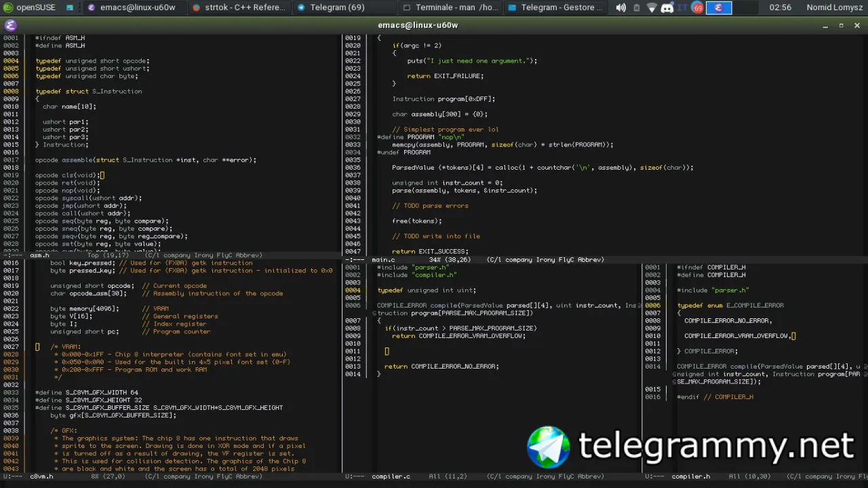Open the openSUSE application menu
The height and width of the screenshot is (488, 868).
[x=28, y=7]
